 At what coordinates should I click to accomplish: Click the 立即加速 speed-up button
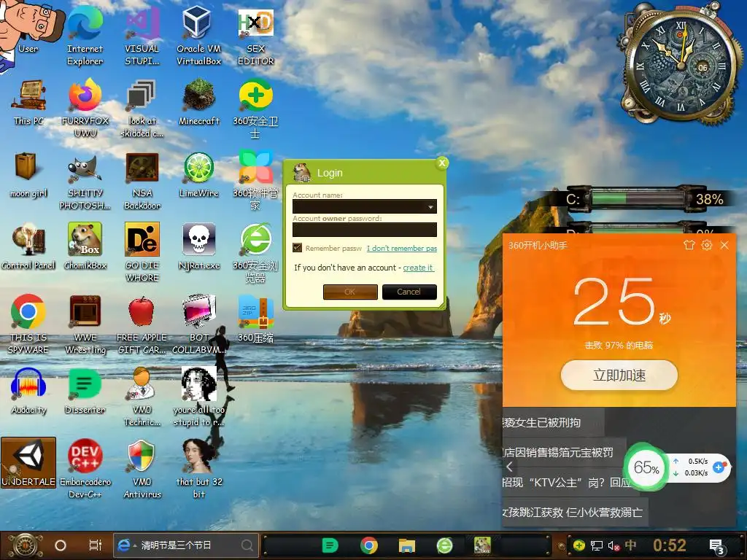[619, 376]
